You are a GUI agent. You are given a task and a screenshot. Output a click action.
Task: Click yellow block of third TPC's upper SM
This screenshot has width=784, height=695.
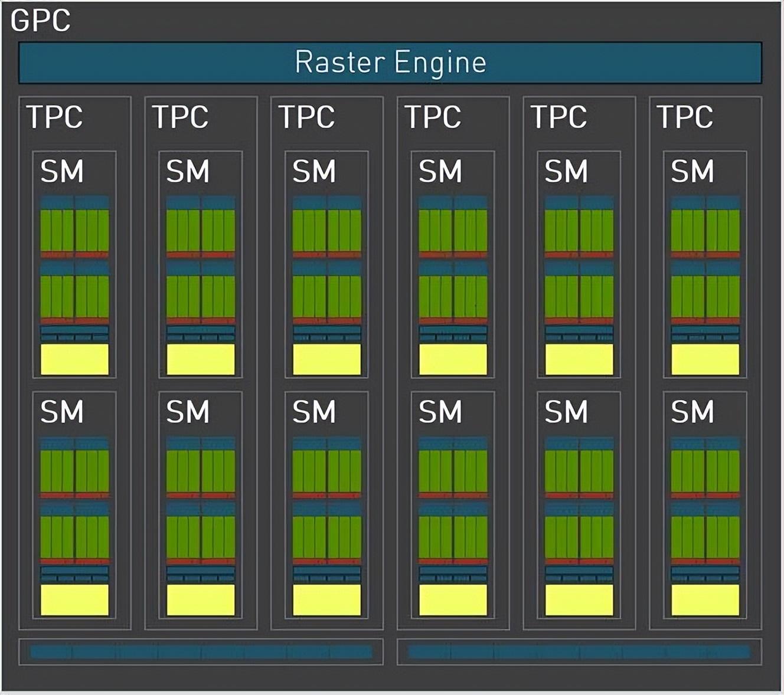pos(327,359)
